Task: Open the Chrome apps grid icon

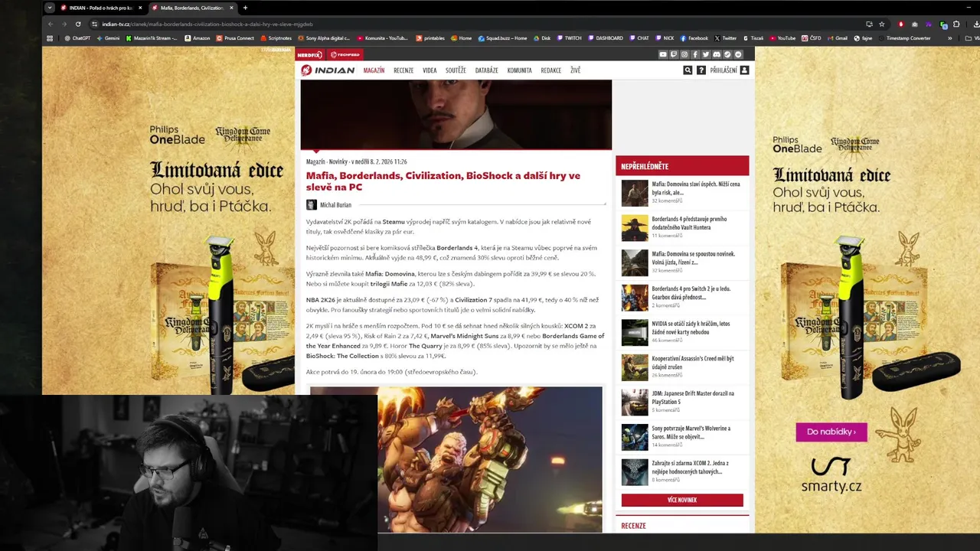Action: 50,38
